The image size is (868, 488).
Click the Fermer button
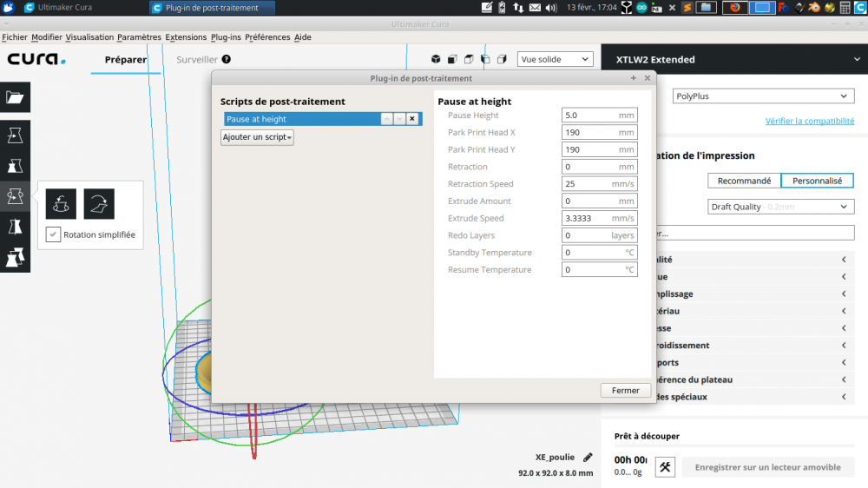coord(626,390)
